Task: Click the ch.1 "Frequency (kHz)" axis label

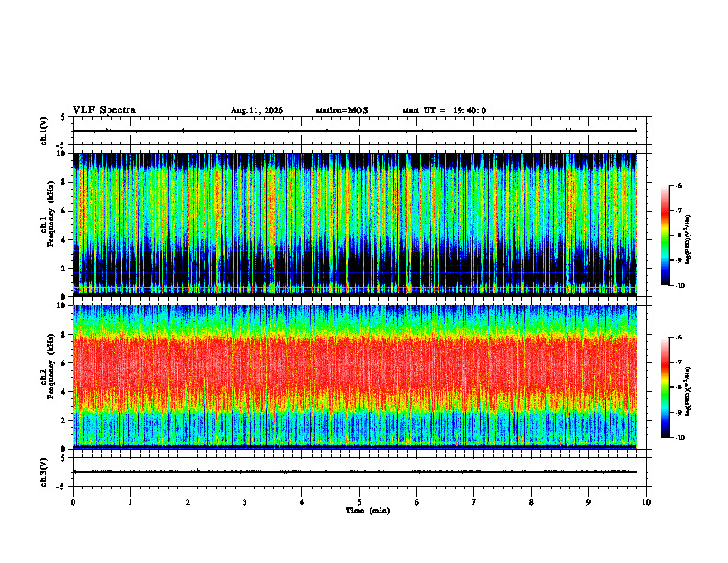Action: [x=51, y=214]
